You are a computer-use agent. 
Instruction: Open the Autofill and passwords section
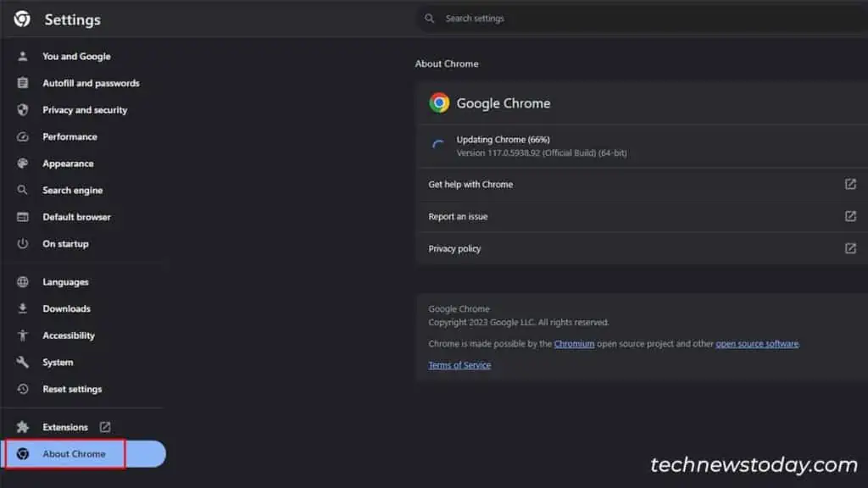pyautogui.click(x=91, y=83)
